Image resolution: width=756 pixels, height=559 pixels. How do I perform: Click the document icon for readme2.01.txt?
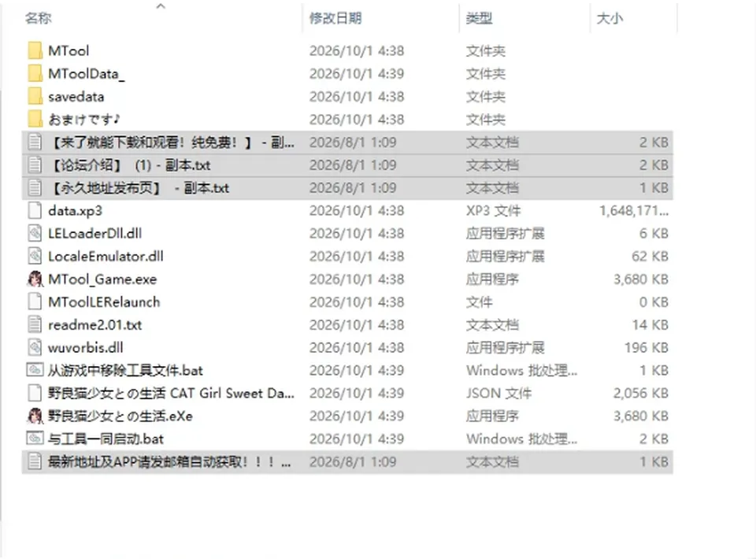(35, 325)
